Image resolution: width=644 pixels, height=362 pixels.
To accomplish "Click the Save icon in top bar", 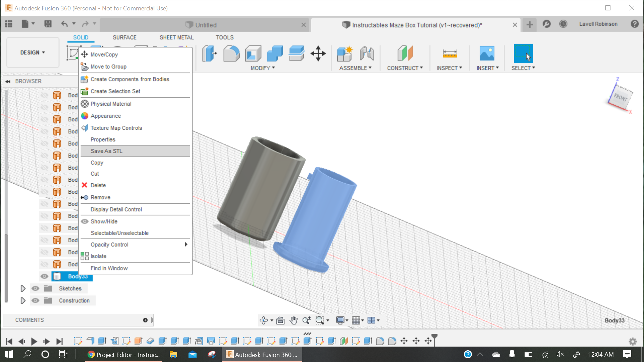I will 48,24.
